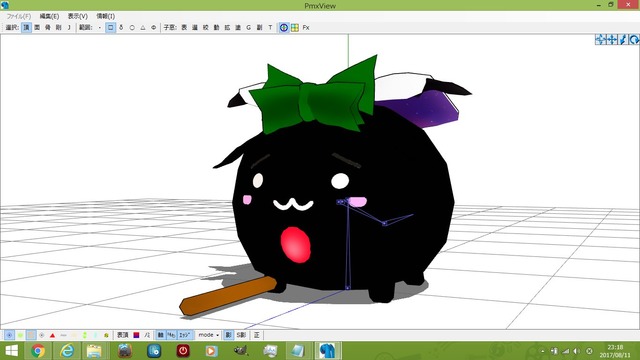Toggle the ﾉﾐ display button

[147, 335]
